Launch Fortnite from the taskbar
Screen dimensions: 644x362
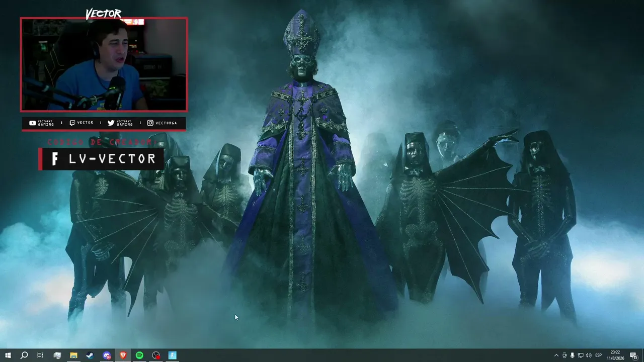point(172,355)
